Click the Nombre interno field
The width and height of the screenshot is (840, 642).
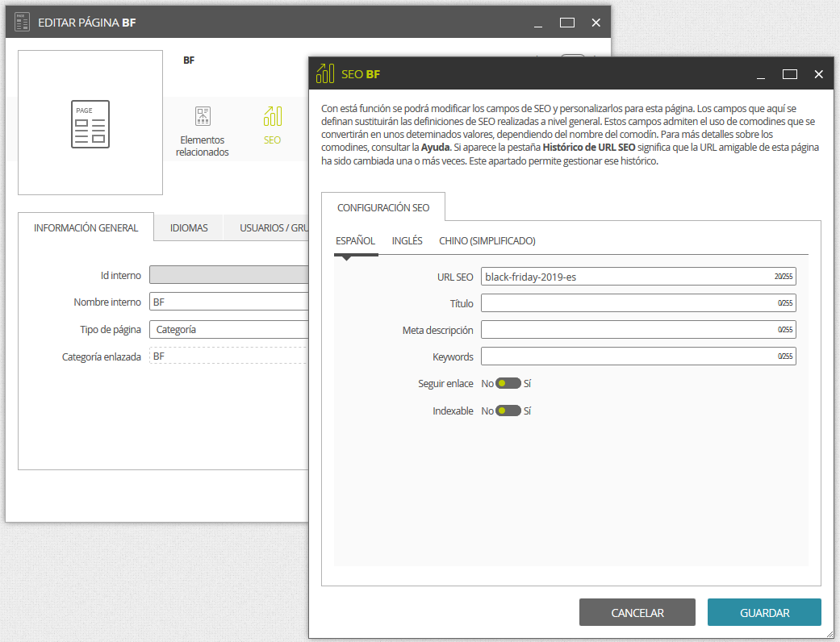click(x=228, y=302)
